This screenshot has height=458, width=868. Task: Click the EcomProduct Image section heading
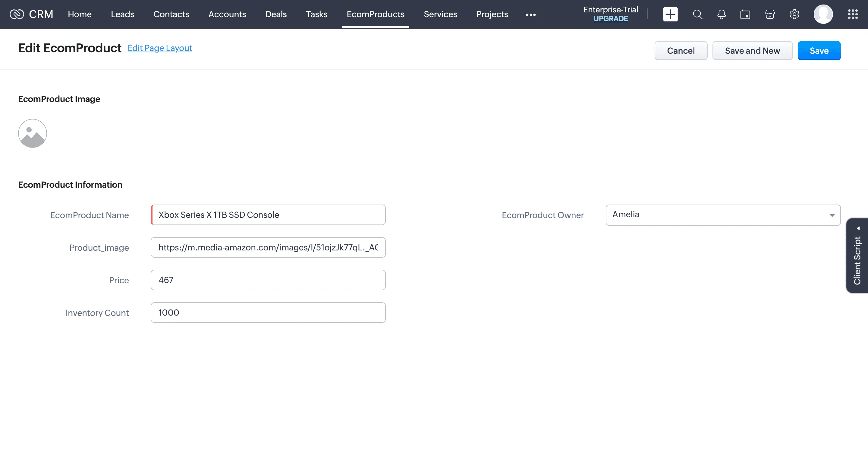click(x=59, y=99)
